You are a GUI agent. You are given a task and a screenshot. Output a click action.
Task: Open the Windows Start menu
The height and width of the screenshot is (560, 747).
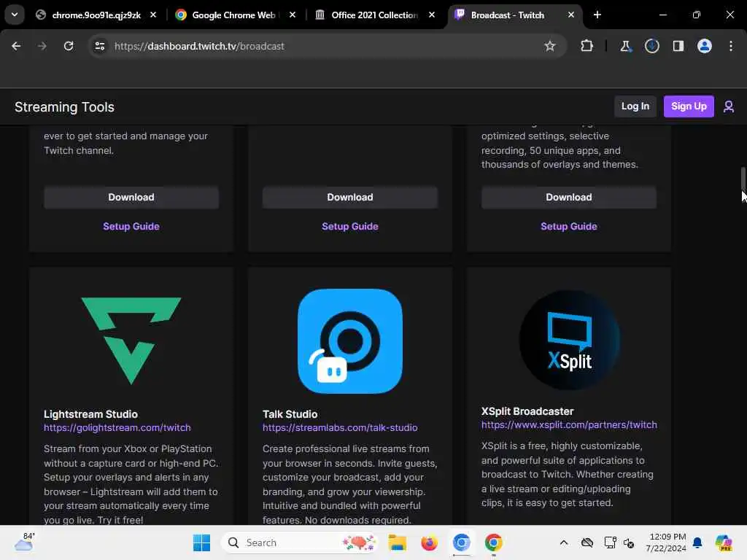(201, 542)
